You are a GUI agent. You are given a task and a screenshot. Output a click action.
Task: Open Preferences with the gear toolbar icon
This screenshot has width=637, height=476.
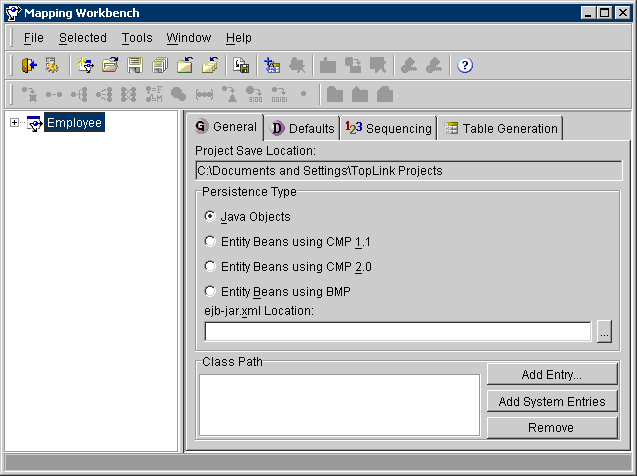52,65
